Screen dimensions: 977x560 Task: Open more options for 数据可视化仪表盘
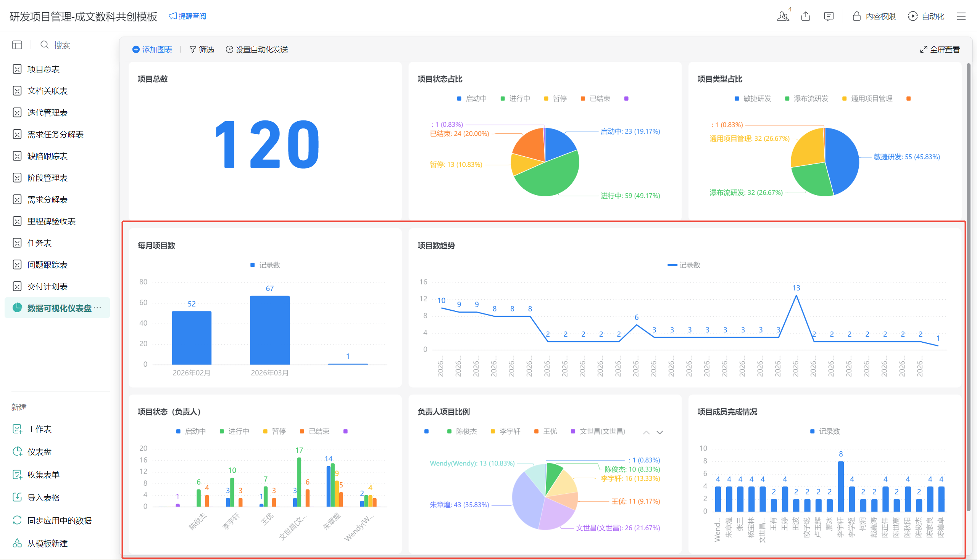tap(98, 308)
